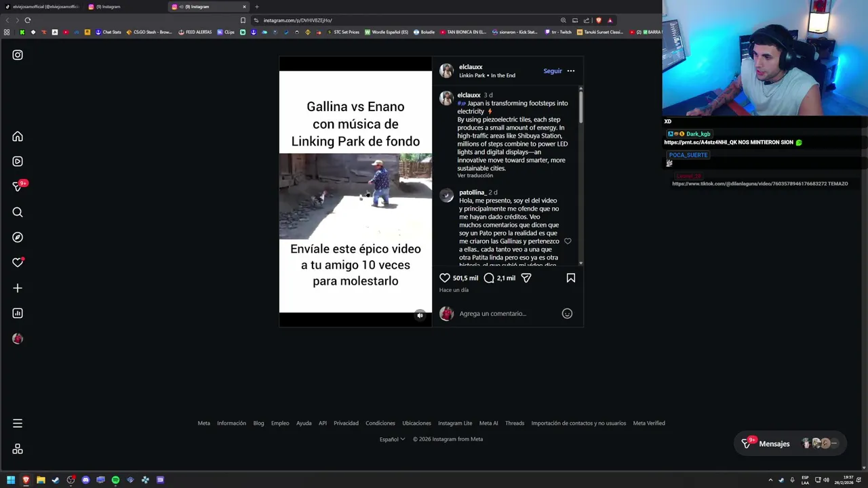Open the More hamburger menu
This screenshot has height=488, width=868.
coord(18,424)
